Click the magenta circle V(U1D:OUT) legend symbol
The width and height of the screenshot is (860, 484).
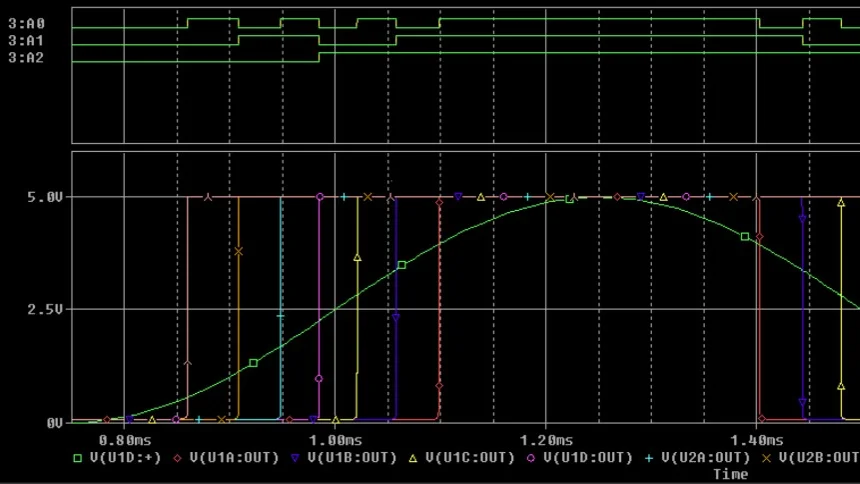point(531,458)
